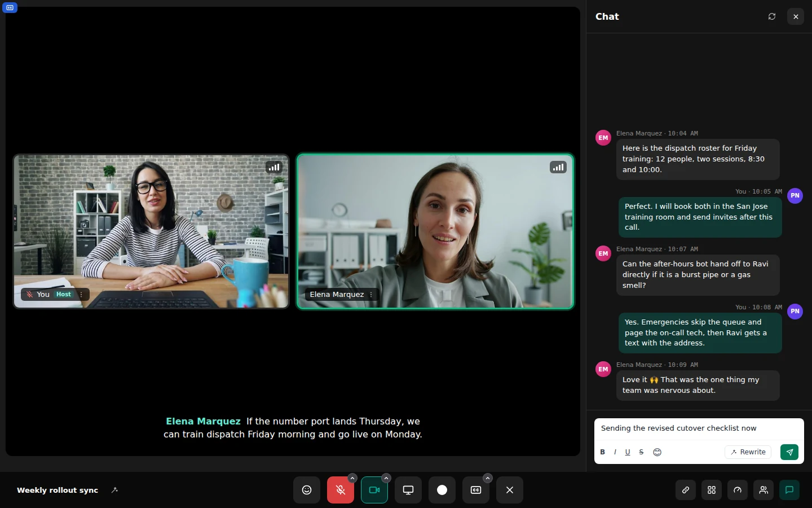Apply italic formatting in the chat composer
This screenshot has height=508, width=812.
point(615,452)
